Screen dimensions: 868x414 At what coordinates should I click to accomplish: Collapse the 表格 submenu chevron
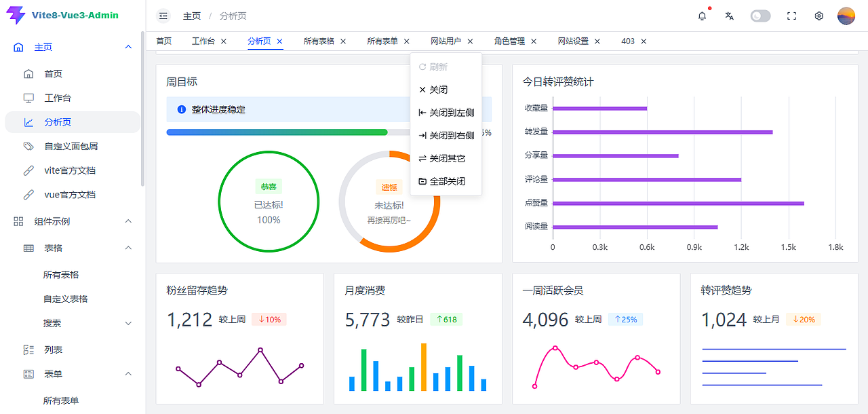click(128, 248)
